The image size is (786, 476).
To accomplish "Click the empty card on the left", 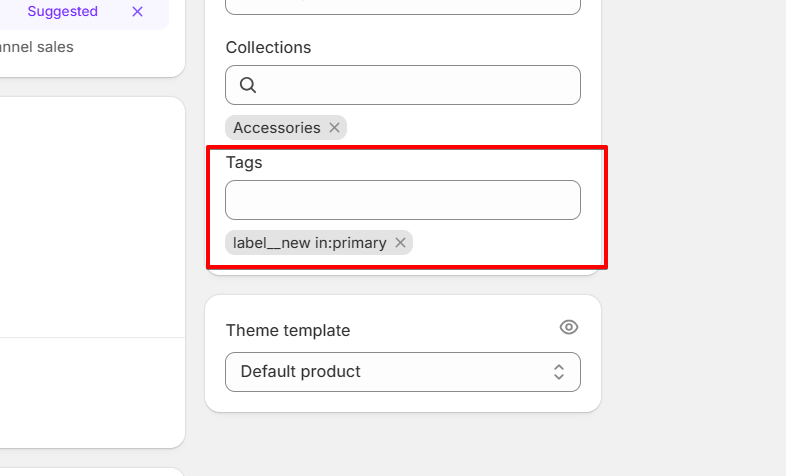I will (90, 220).
